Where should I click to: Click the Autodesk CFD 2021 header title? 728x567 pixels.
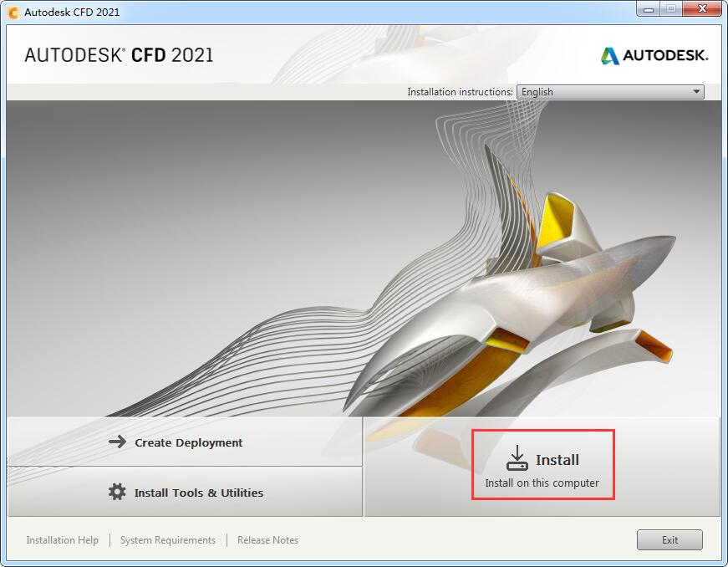119,55
